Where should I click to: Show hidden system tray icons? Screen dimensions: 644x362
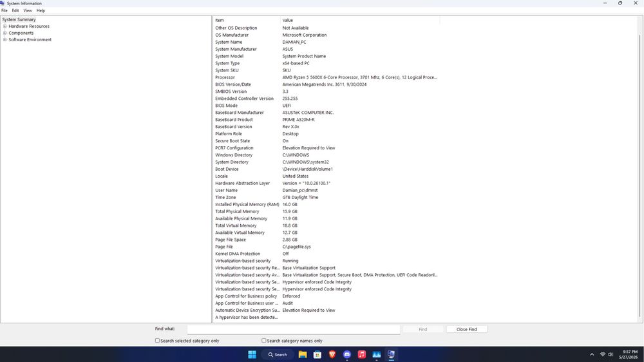tap(592, 355)
